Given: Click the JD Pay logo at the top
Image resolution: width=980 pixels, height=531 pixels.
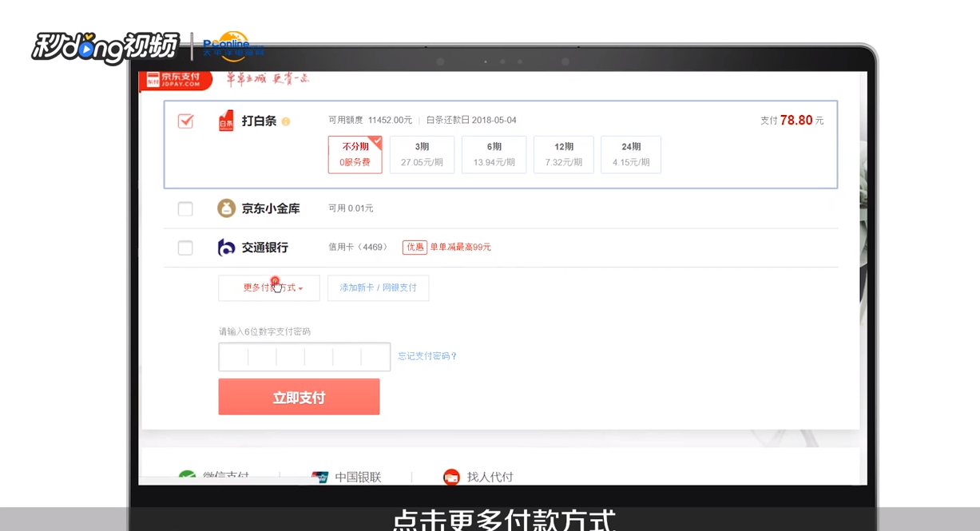Looking at the screenshot, I should click(x=175, y=79).
